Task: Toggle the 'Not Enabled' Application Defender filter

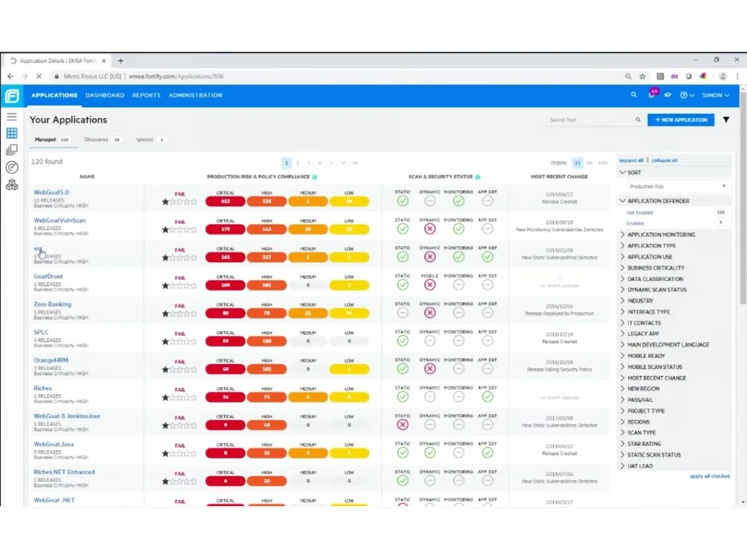Action: [x=640, y=213]
